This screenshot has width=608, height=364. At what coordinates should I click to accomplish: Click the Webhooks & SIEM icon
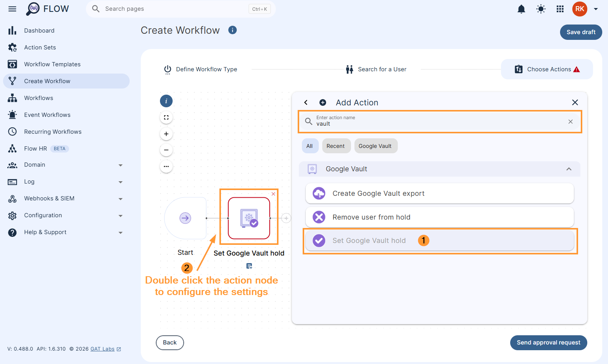12,198
